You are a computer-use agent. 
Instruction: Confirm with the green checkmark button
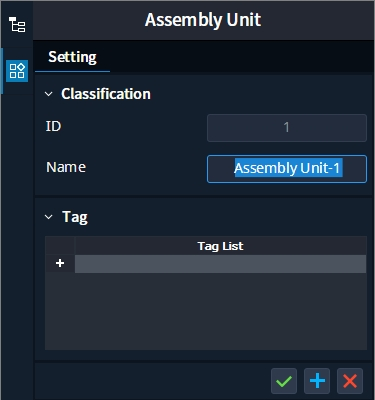click(284, 381)
